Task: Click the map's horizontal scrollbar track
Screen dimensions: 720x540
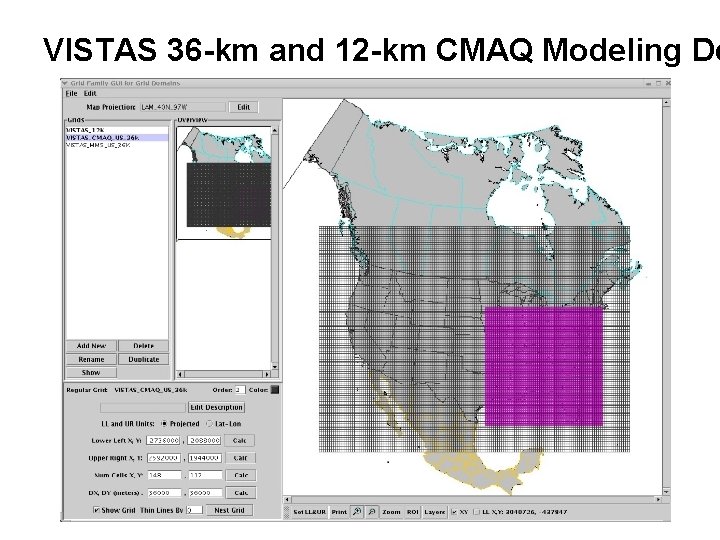Action: pos(472,499)
